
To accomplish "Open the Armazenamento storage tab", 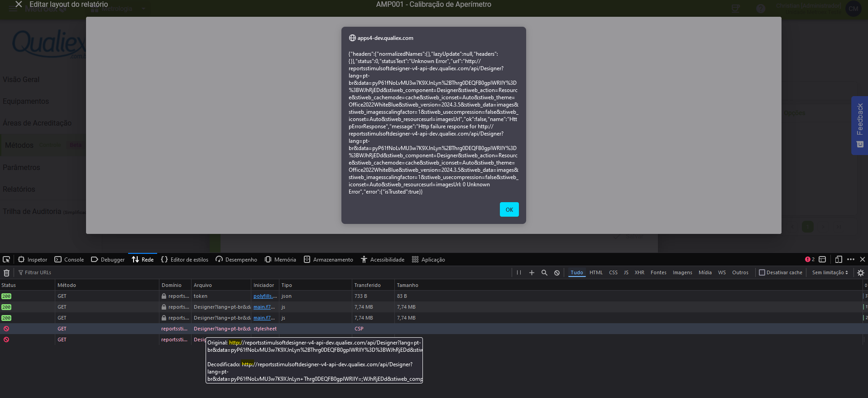I will [328, 260].
